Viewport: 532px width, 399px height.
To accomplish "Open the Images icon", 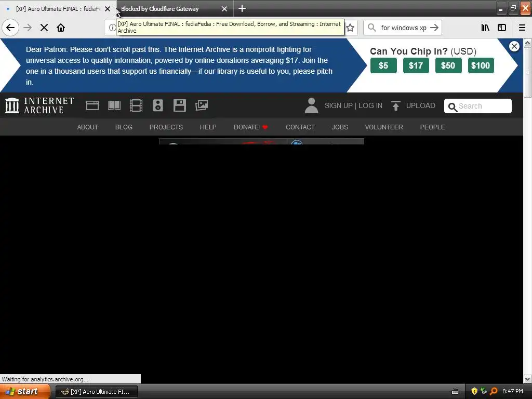I will point(202,105).
